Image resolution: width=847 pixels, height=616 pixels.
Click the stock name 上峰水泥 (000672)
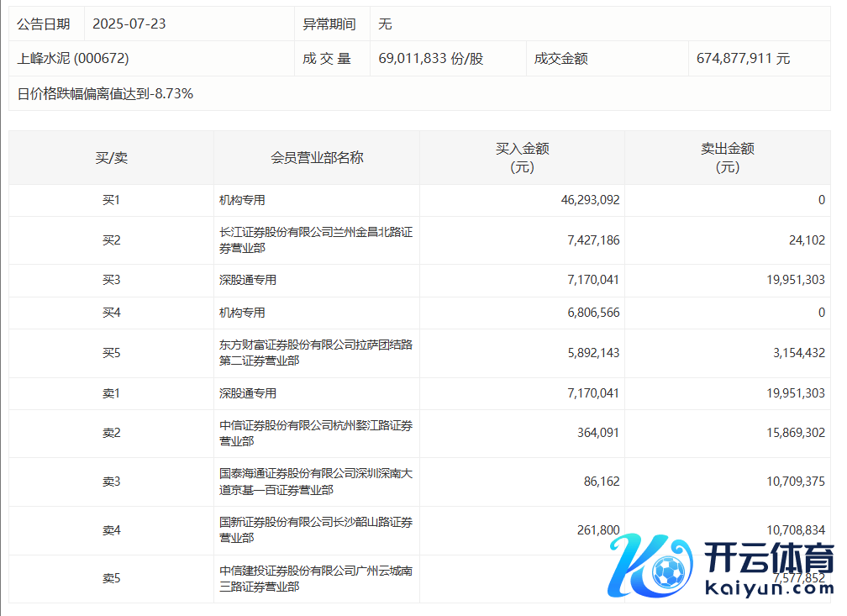[x=73, y=59]
